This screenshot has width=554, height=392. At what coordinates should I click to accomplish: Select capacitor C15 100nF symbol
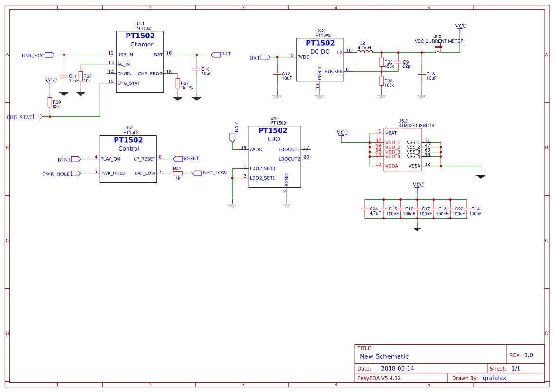click(x=384, y=209)
